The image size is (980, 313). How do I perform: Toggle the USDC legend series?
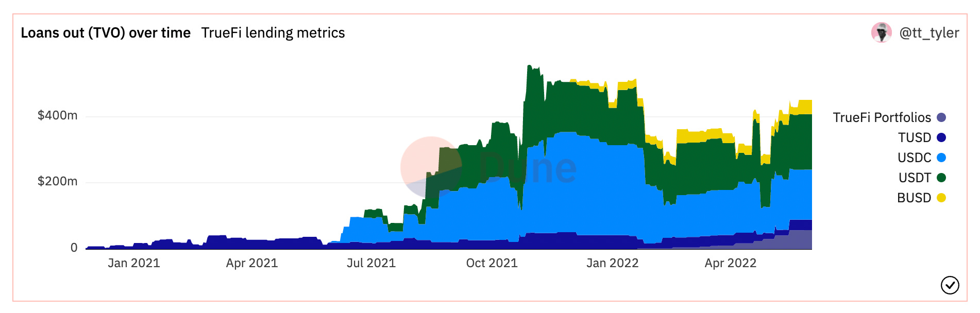922,158
